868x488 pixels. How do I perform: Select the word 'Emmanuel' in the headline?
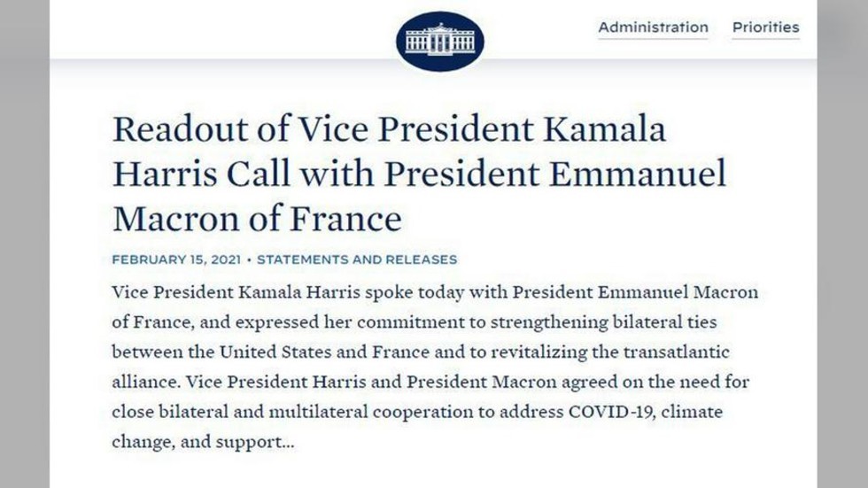tap(638, 174)
